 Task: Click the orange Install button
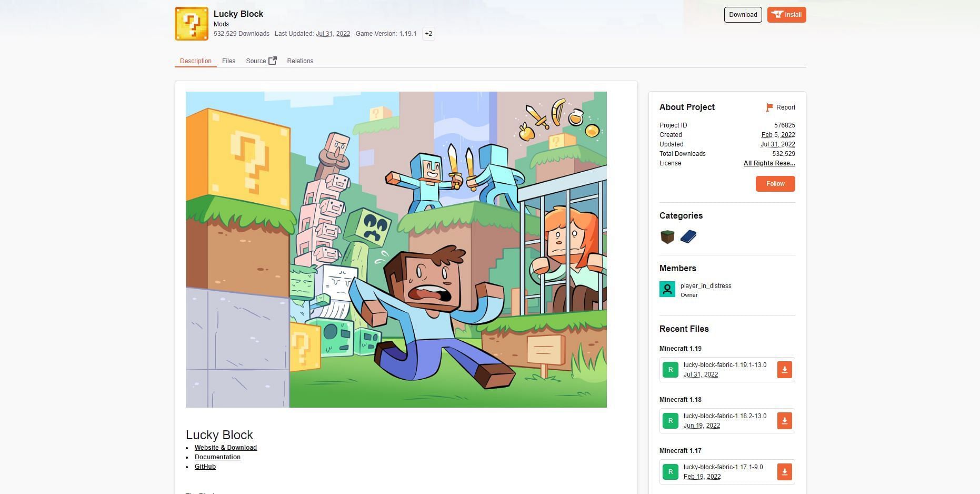coord(786,15)
